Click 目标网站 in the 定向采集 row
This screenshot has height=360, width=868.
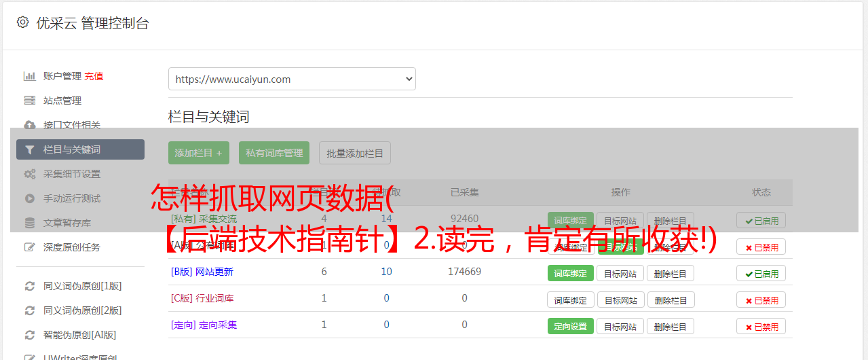620,326
